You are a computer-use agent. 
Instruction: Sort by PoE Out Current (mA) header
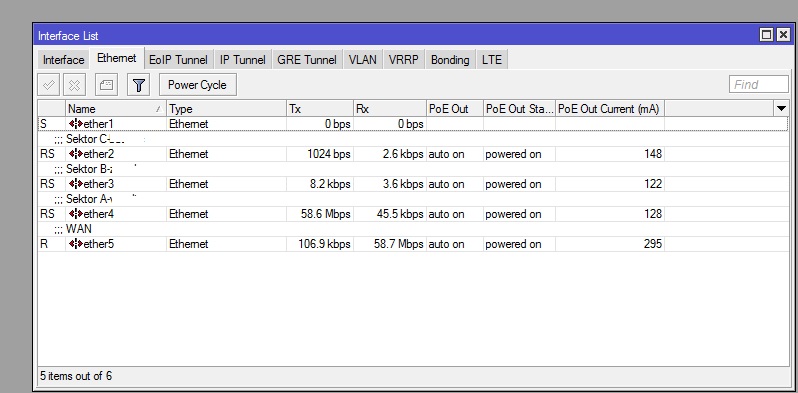click(610, 108)
